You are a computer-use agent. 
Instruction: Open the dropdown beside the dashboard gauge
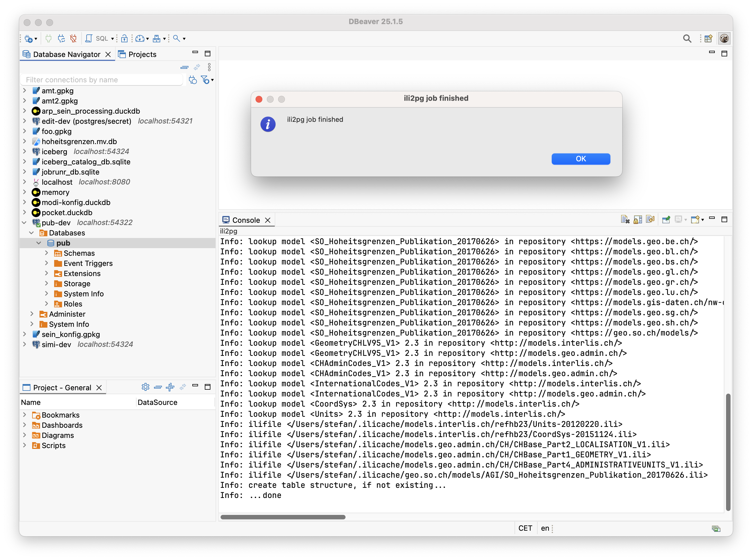148,39
